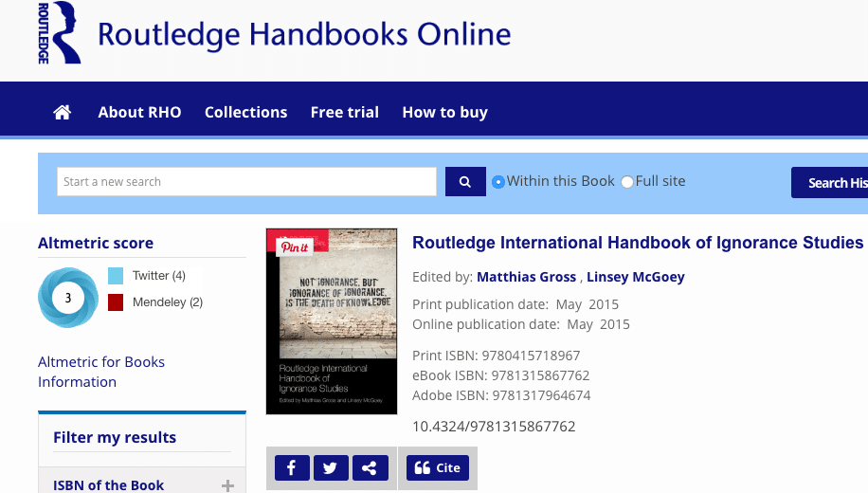Share the book on Twitter
The image size is (868, 493).
(331, 468)
